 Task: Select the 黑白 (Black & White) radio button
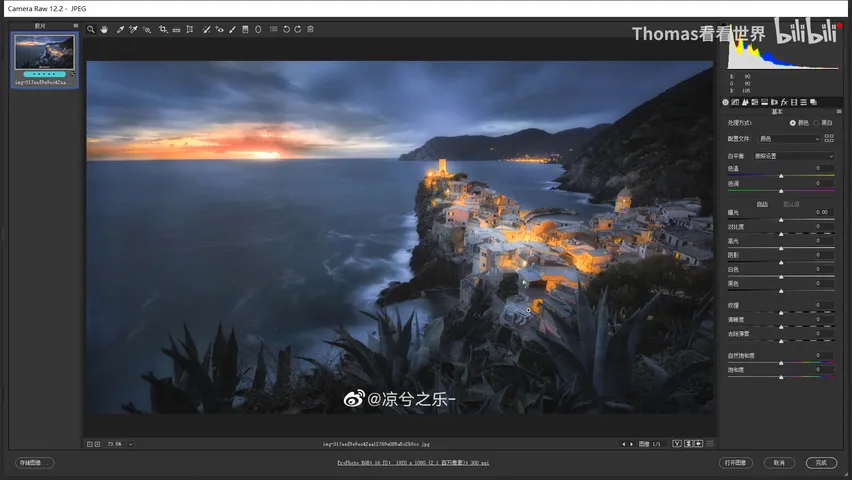pos(816,123)
